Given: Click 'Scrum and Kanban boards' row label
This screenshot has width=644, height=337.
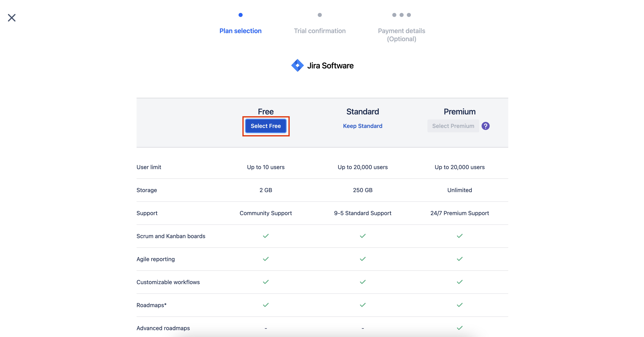Looking at the screenshot, I should (x=171, y=236).
